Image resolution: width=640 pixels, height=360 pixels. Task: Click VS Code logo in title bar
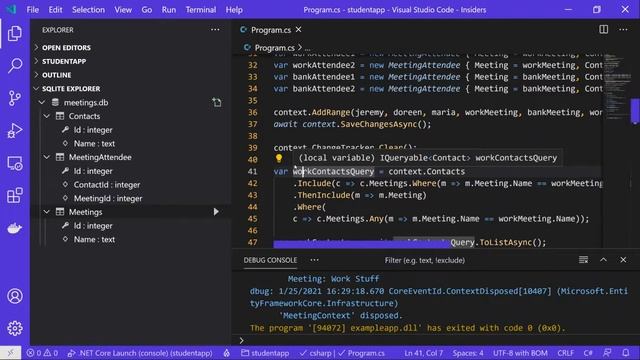[11, 9]
